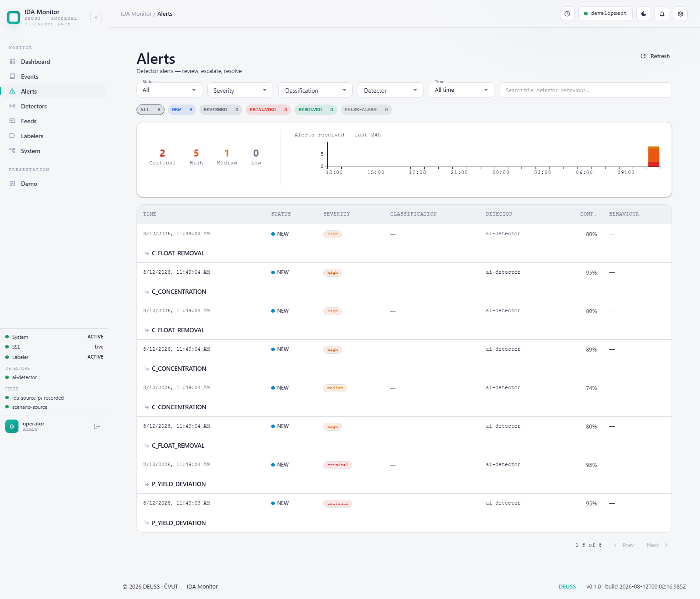
Task: Select the REVIEWED filter chip
Action: 221,110
